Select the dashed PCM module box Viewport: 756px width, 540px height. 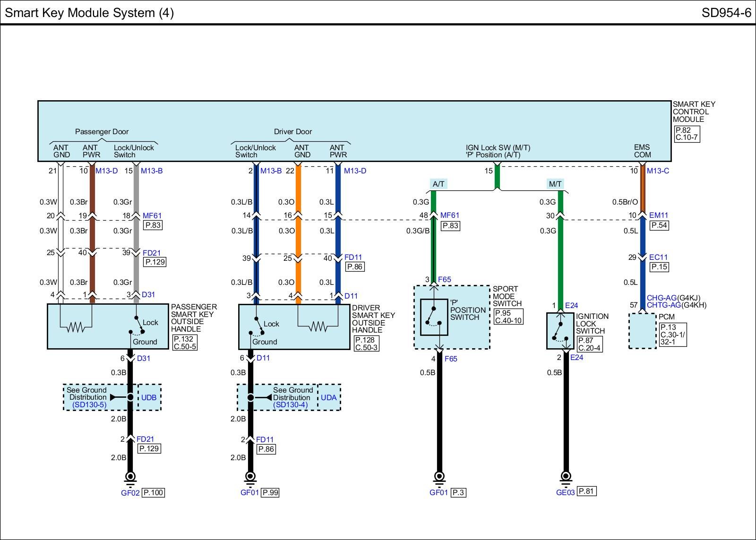click(x=642, y=331)
